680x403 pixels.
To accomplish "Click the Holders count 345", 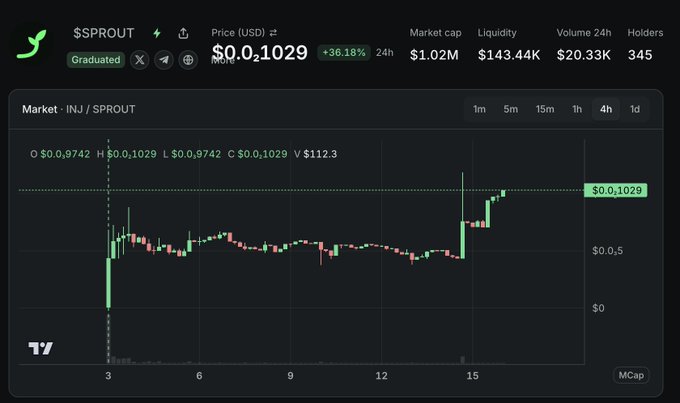I will click(x=640, y=55).
